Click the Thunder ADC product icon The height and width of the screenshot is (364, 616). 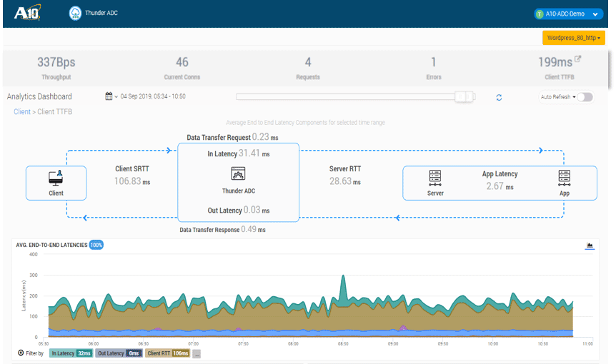click(75, 13)
